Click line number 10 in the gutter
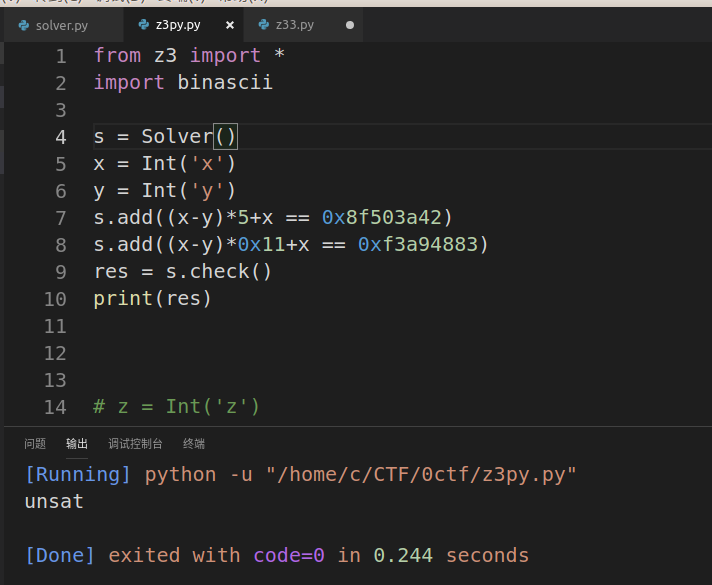The image size is (712, 585). pyautogui.click(x=55, y=299)
